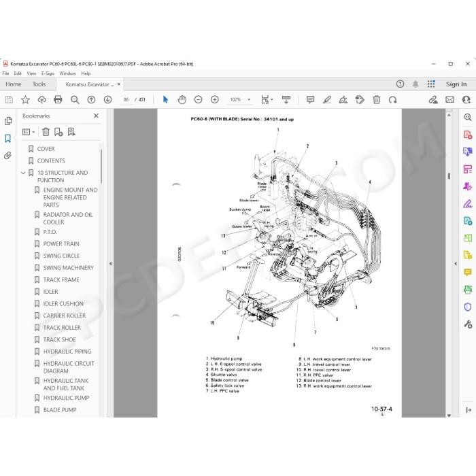Add a sticky note comment
This screenshot has width=476, height=476.
(310, 99)
